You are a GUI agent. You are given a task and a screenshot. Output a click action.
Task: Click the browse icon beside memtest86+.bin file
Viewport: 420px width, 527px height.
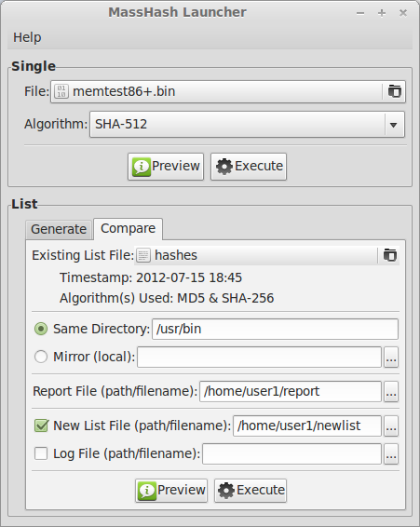[395, 91]
